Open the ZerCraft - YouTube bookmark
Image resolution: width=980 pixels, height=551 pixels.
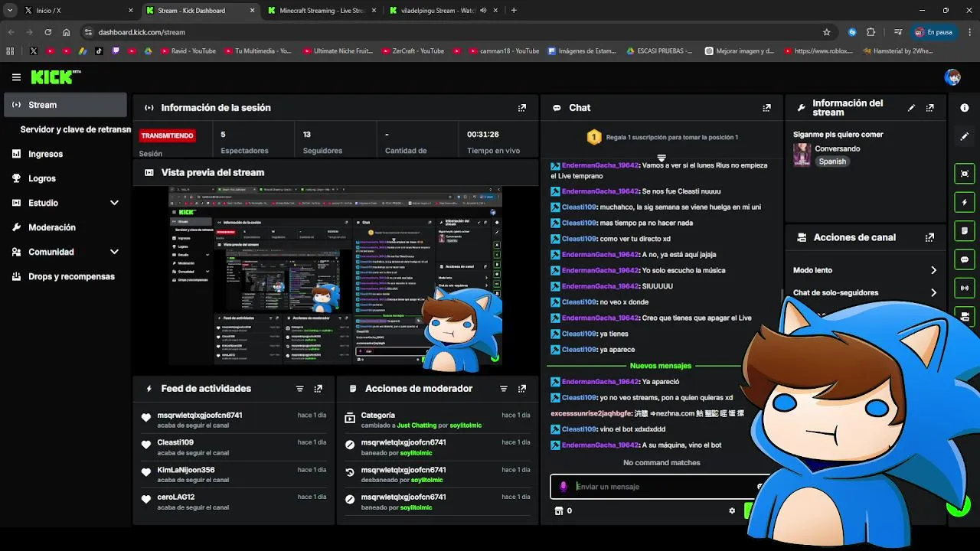pyautogui.click(x=412, y=51)
